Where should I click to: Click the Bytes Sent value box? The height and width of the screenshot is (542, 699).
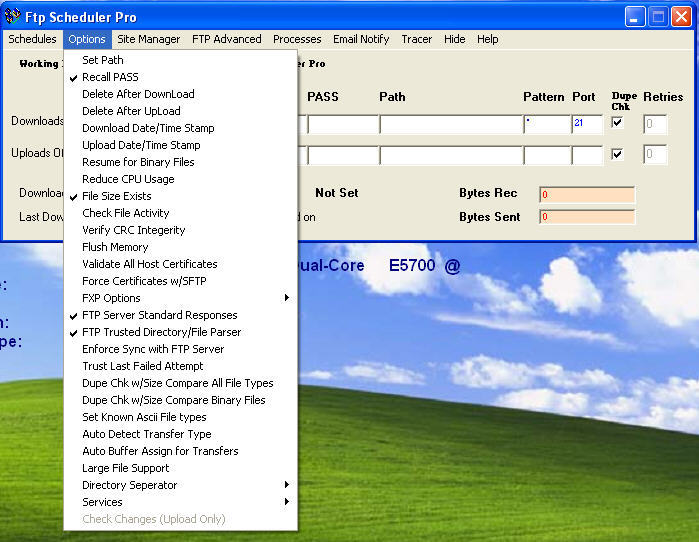[x=587, y=217]
